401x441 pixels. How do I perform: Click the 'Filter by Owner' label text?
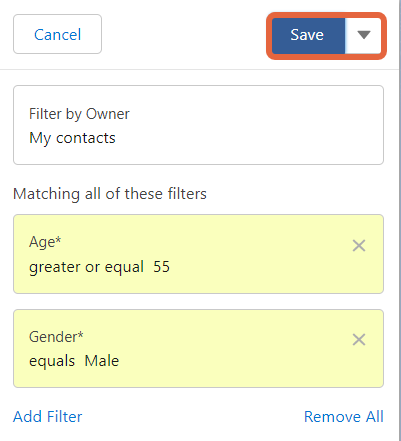(79, 114)
